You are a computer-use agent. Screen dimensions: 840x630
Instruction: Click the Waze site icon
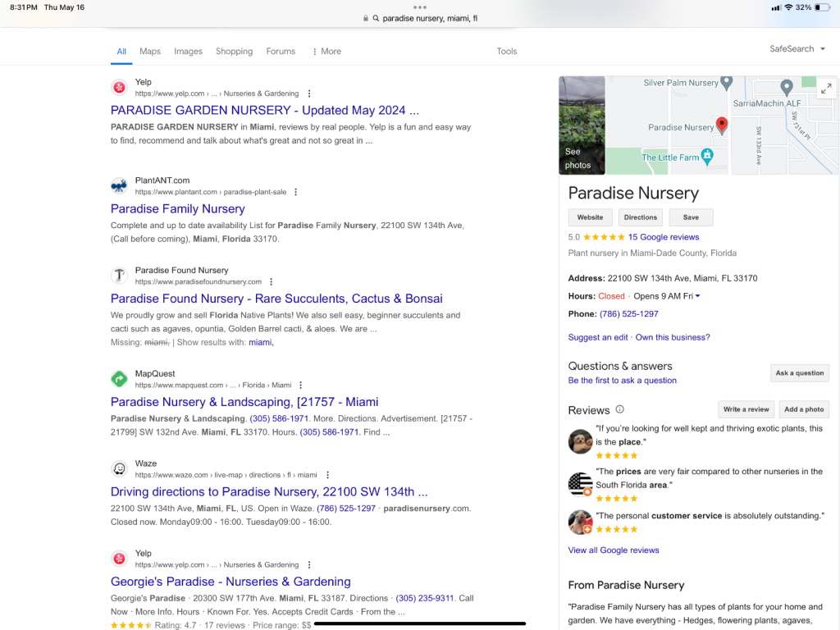(x=120, y=468)
